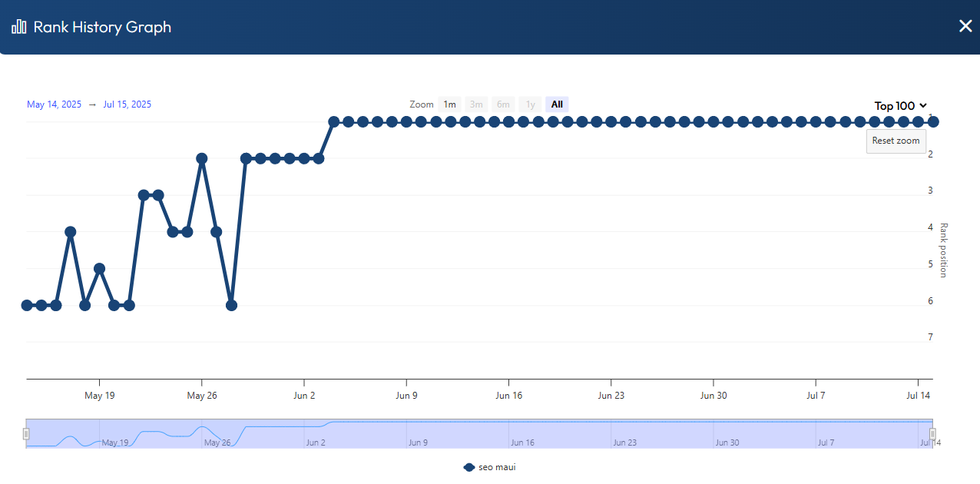Select the 3m zoom range
The image size is (980, 484).
(x=476, y=104)
